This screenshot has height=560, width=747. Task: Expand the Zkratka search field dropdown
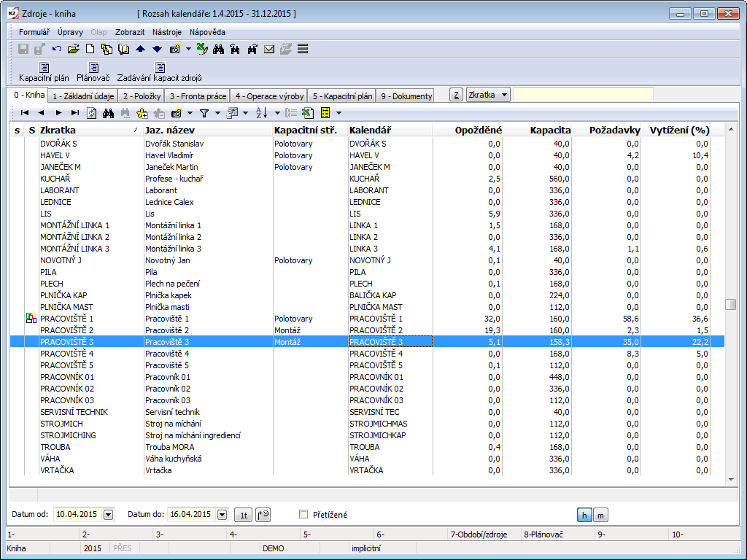click(505, 95)
